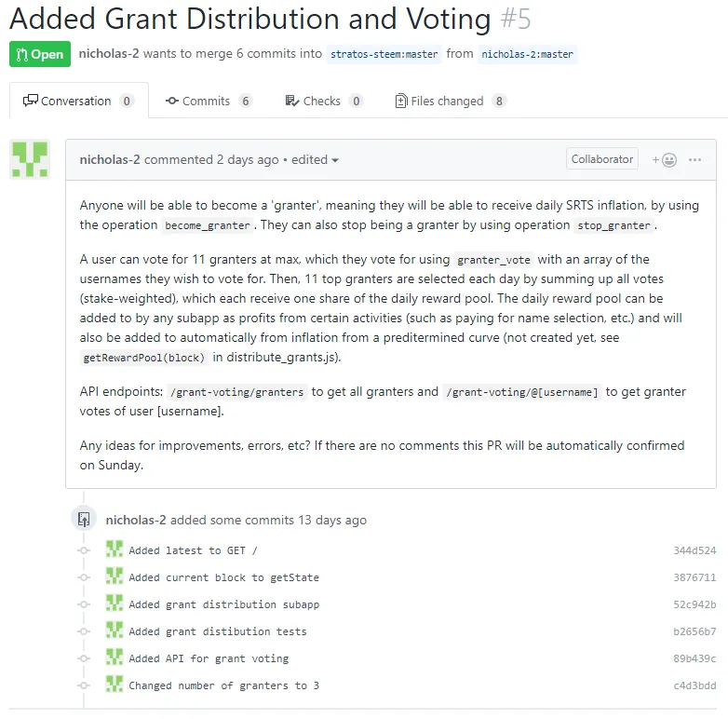Open the three-dot comment options menu
This screenshot has width=728, height=719.
(x=694, y=160)
